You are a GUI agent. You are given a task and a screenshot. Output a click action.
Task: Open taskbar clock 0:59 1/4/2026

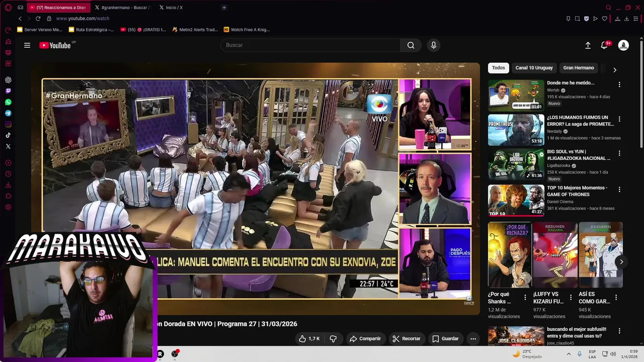[x=630, y=354]
